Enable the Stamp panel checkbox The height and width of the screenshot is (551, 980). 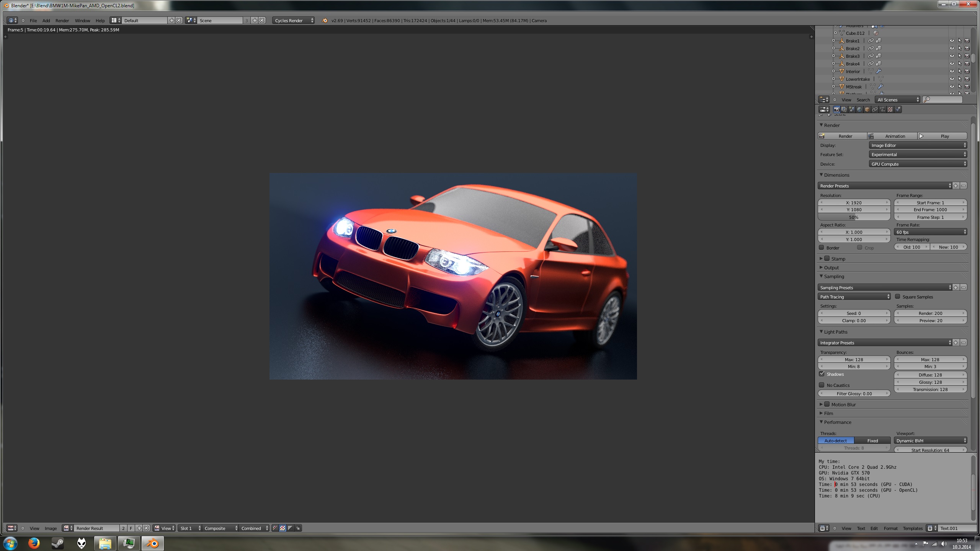pyautogui.click(x=827, y=258)
